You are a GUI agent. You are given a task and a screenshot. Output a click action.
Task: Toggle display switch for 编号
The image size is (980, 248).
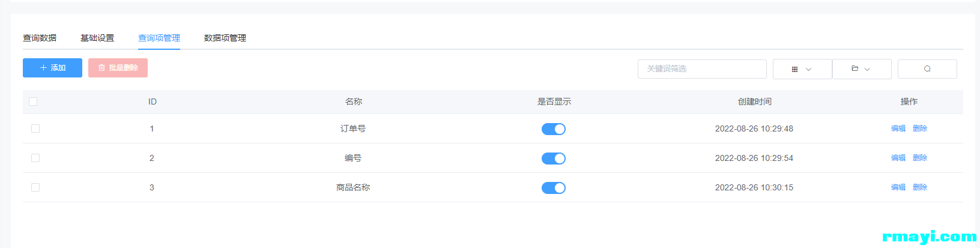[x=554, y=159]
